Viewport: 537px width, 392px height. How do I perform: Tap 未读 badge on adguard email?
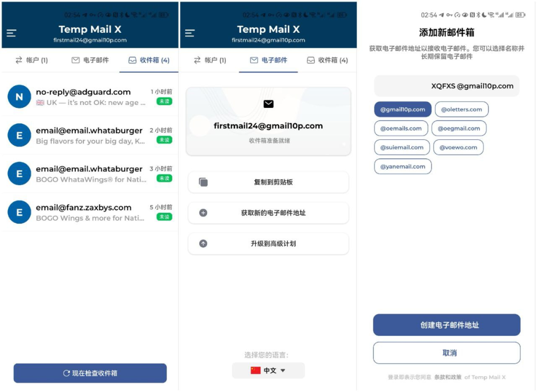point(165,101)
